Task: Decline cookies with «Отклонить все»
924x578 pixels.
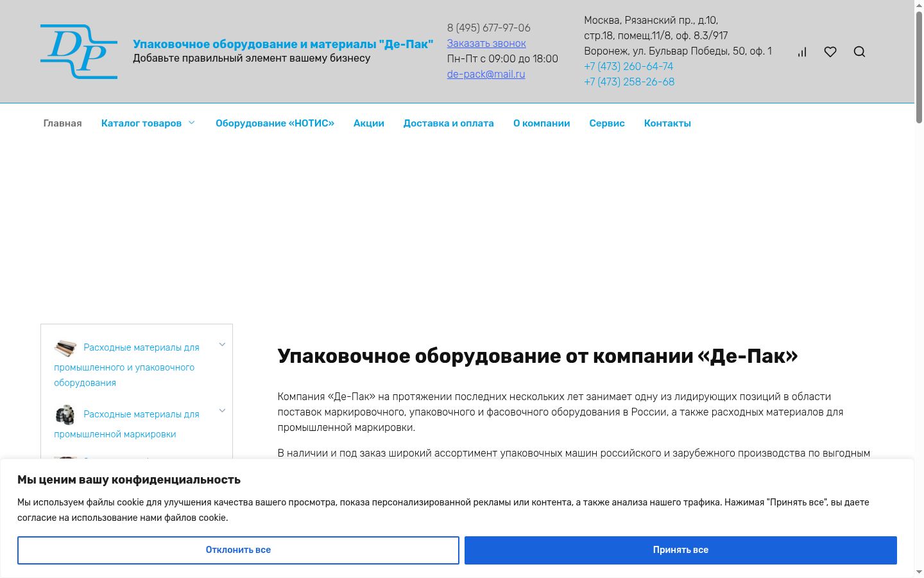Action: (x=238, y=550)
